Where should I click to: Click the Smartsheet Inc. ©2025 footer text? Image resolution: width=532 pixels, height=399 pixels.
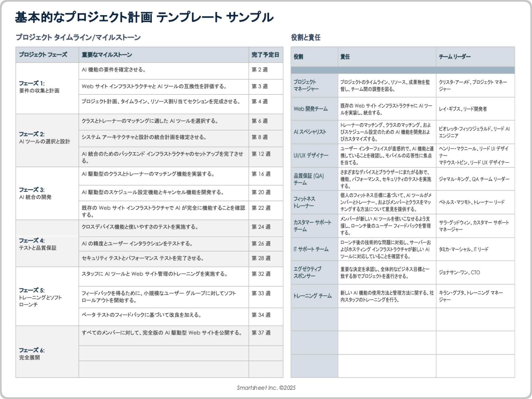coord(266,388)
